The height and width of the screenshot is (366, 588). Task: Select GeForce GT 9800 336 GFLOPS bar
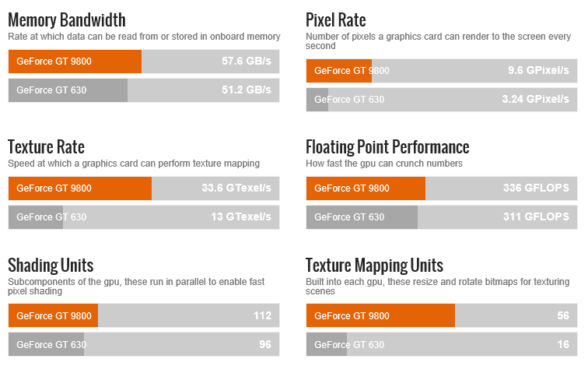tap(442, 188)
